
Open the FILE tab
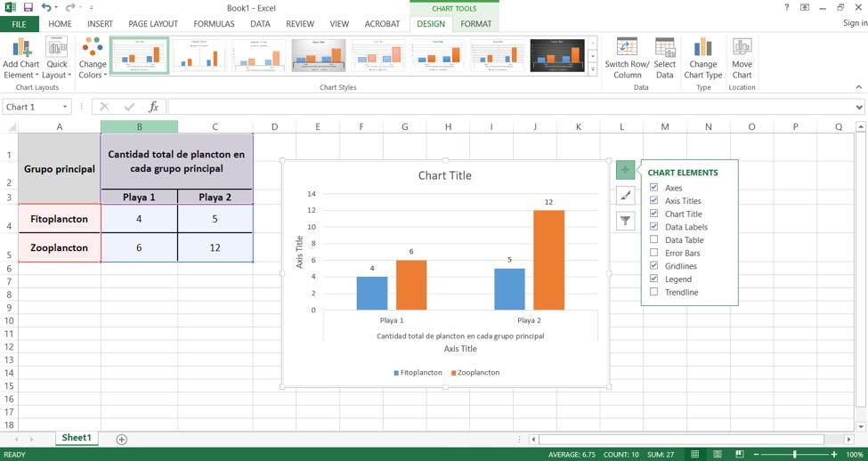20,24
